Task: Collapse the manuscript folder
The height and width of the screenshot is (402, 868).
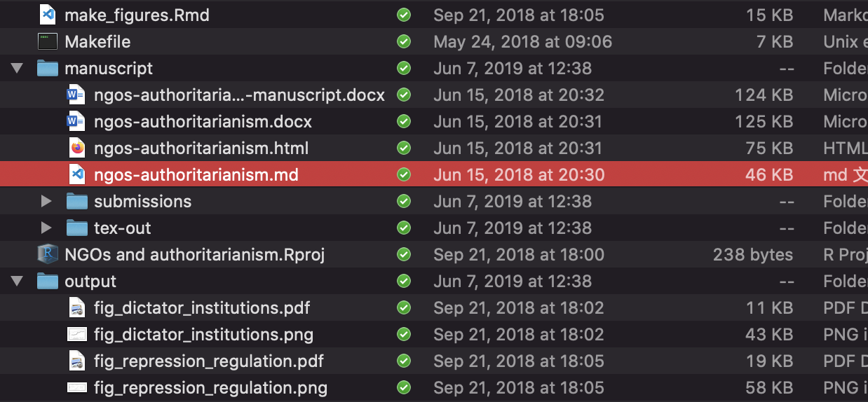Action: point(17,68)
